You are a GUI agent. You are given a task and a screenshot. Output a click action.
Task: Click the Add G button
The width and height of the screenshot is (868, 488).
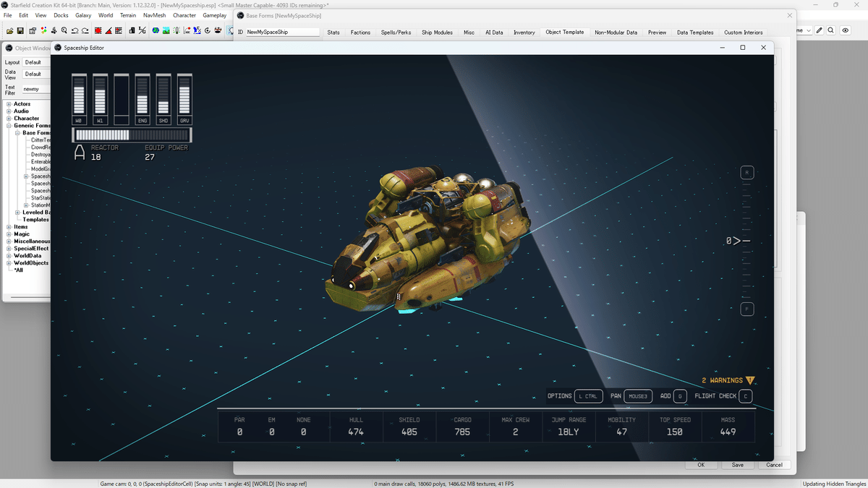pyautogui.click(x=680, y=396)
